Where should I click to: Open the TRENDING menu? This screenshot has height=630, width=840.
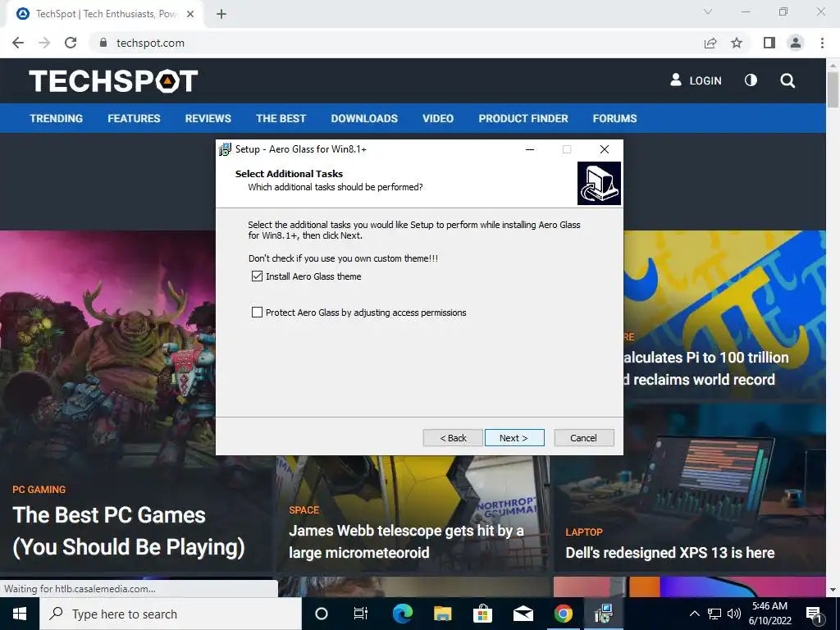[57, 118]
